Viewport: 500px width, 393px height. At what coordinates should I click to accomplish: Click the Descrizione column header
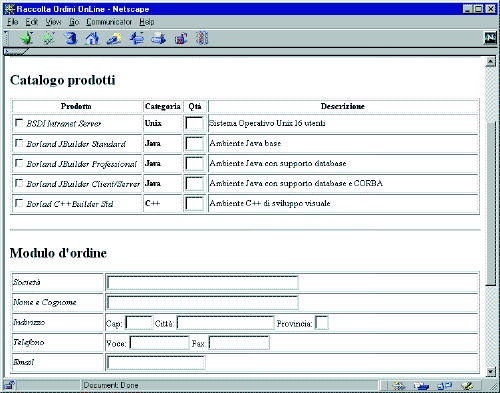[x=343, y=106]
